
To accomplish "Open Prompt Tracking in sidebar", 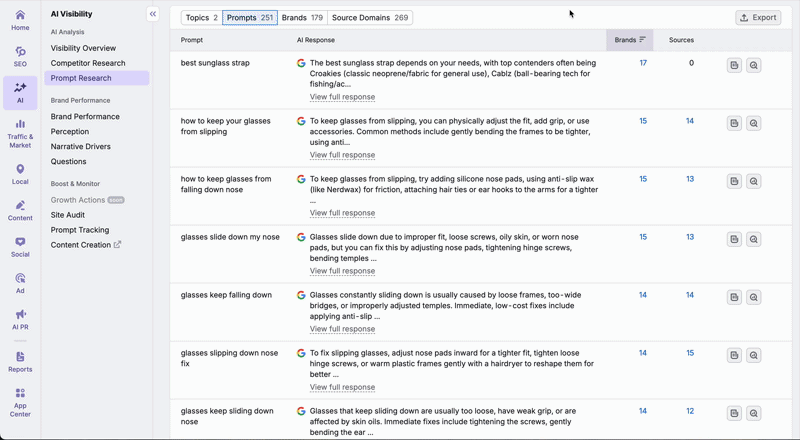I will click(80, 230).
